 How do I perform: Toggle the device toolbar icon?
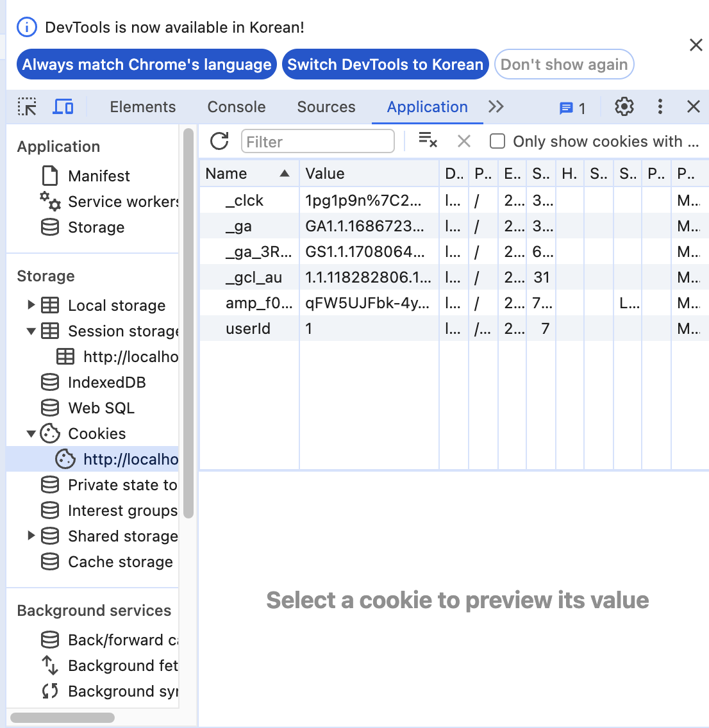(63, 107)
